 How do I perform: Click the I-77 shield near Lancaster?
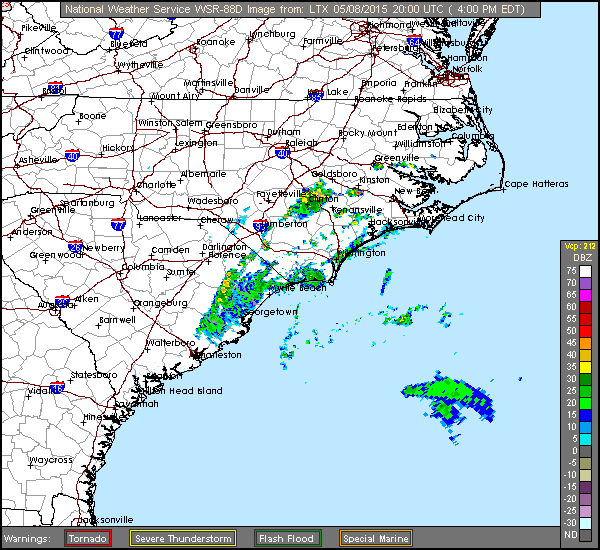point(118,225)
